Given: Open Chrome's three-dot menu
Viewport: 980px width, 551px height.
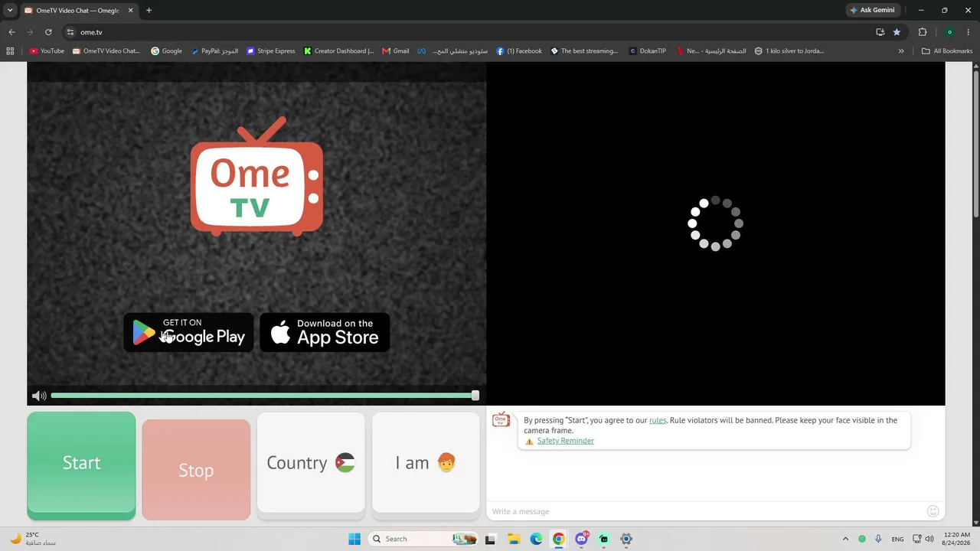Looking at the screenshot, I should click(969, 32).
